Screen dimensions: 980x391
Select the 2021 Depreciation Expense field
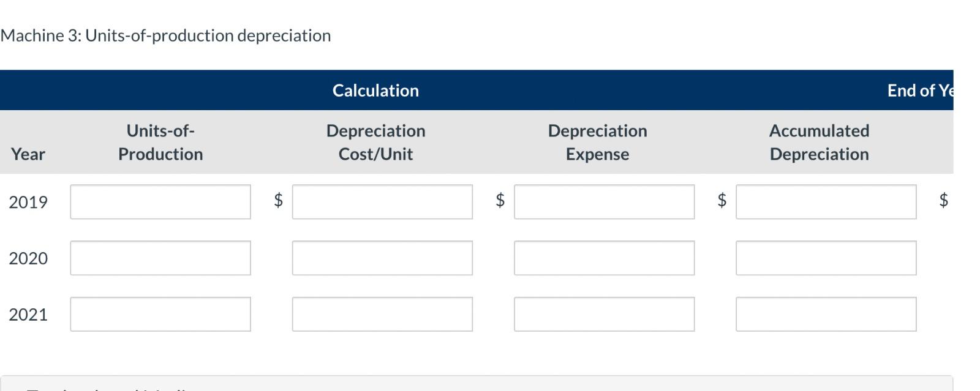pyautogui.click(x=604, y=315)
